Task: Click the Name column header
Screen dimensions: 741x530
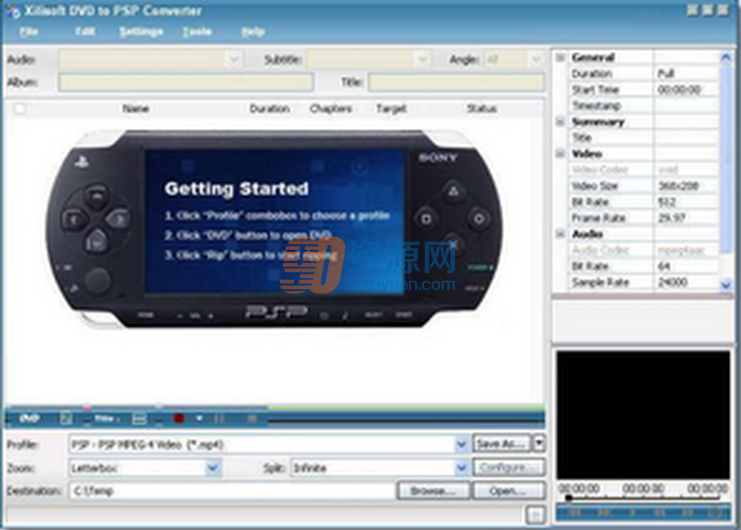Action: pos(136,109)
